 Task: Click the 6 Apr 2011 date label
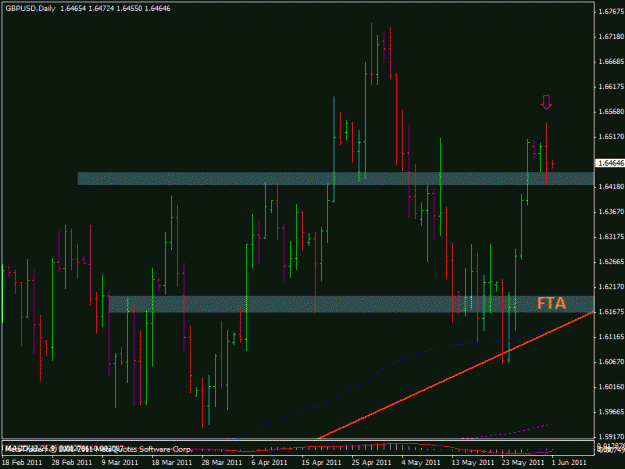click(269, 462)
